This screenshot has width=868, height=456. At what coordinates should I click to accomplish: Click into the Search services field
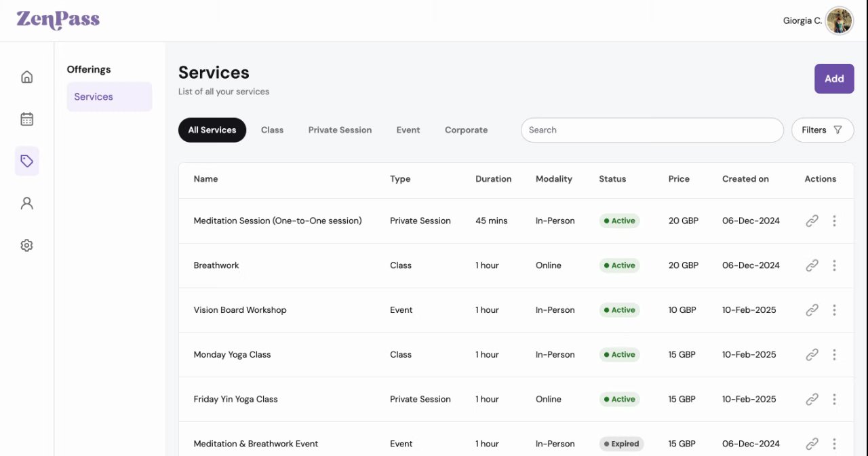(x=652, y=130)
